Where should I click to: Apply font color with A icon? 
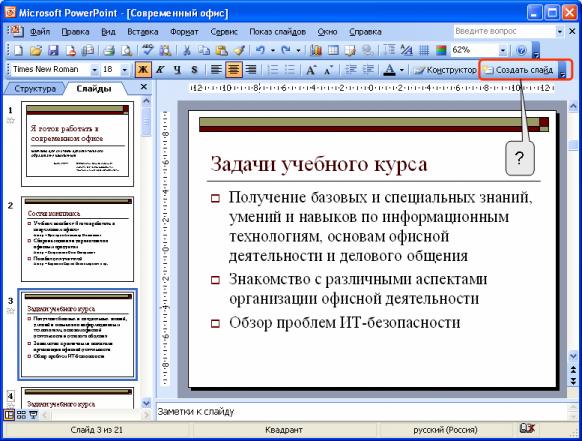(389, 70)
